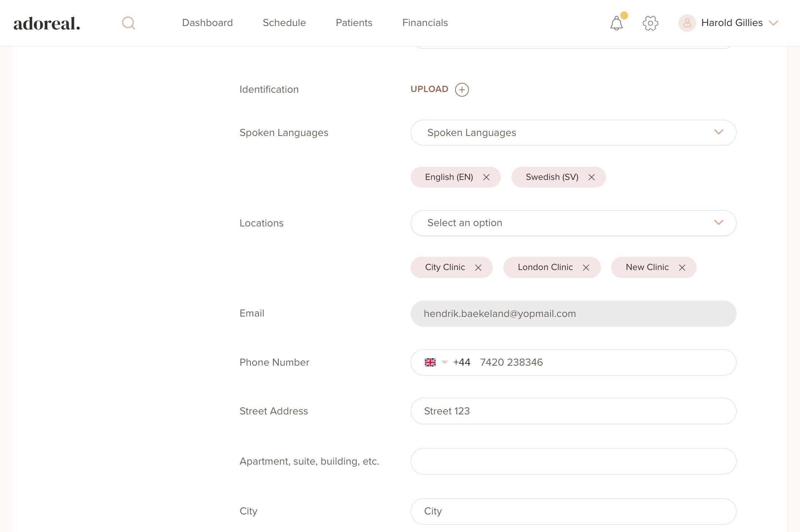
Task: Navigate to Financials
Action: tap(425, 23)
